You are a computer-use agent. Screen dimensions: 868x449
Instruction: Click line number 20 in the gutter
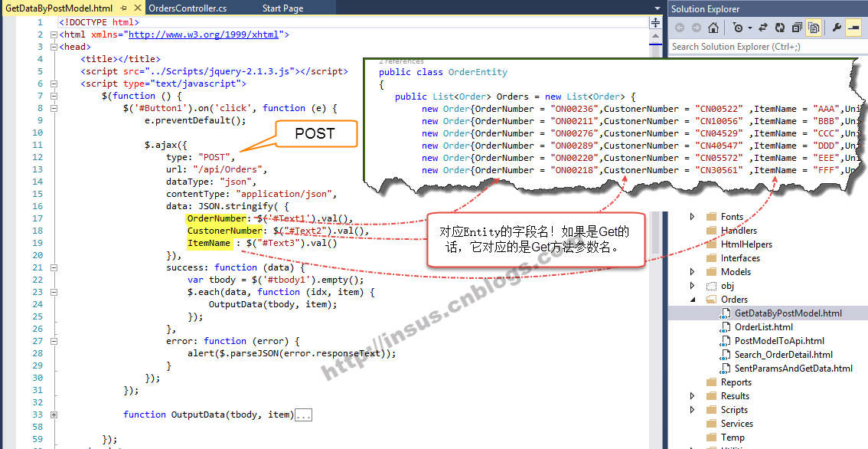point(37,255)
